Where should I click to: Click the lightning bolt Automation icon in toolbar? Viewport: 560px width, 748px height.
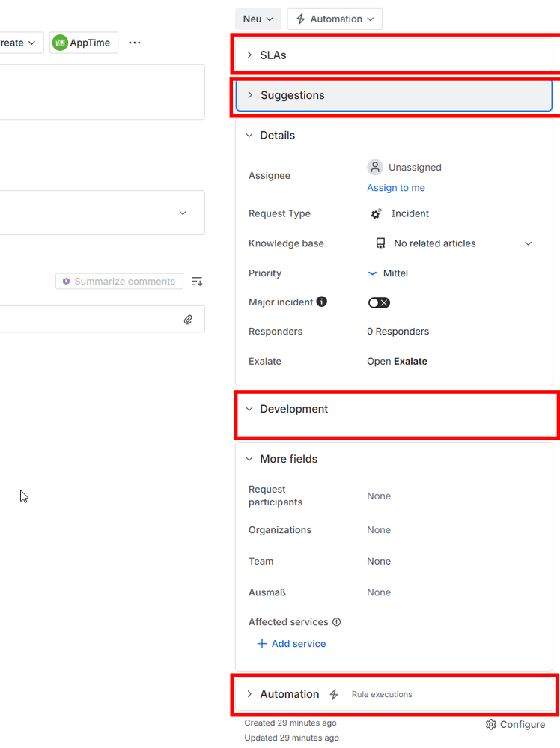tap(300, 19)
